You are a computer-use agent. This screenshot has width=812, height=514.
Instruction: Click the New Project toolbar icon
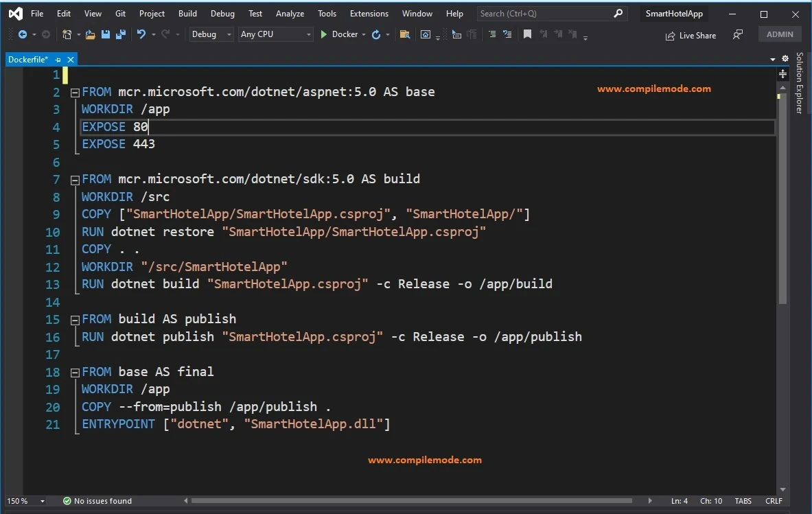[x=68, y=34]
